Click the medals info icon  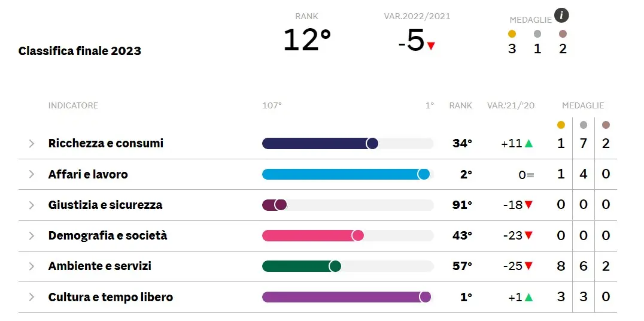coord(561,16)
